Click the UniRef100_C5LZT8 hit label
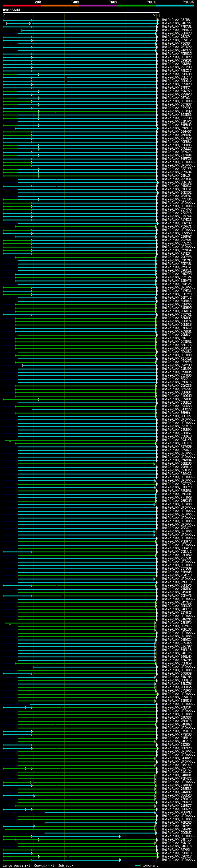The image size is (197, 868). pyautogui.click(x=176, y=78)
